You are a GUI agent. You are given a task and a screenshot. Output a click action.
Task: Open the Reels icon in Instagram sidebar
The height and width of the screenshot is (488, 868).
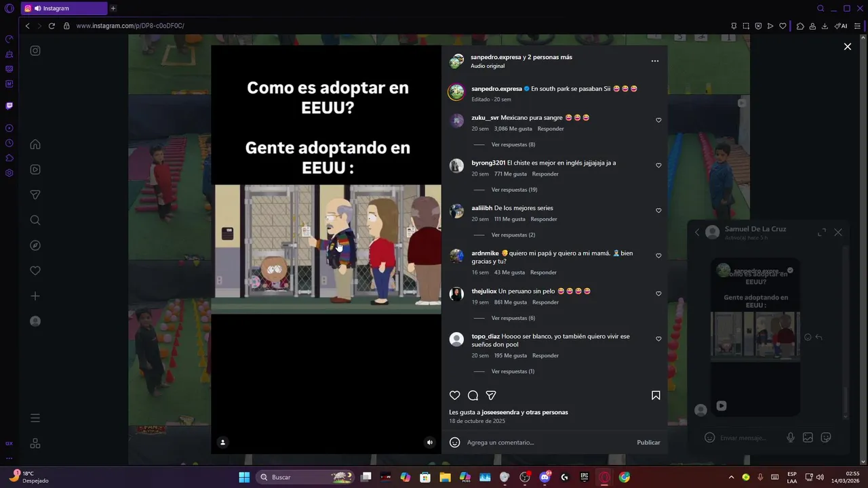click(35, 169)
